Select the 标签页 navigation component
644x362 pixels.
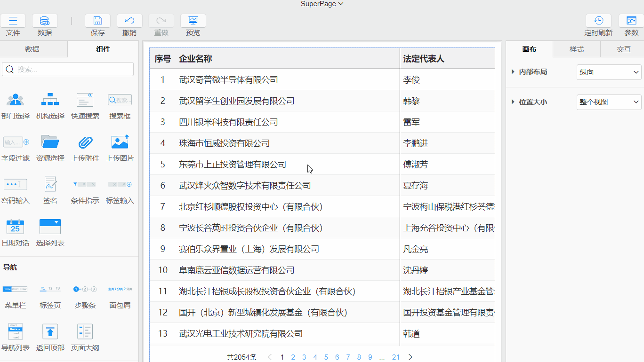(x=50, y=289)
